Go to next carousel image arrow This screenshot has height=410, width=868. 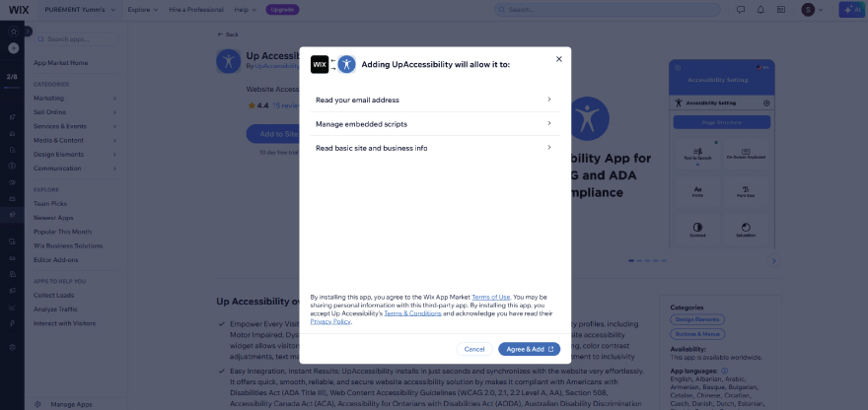(774, 260)
